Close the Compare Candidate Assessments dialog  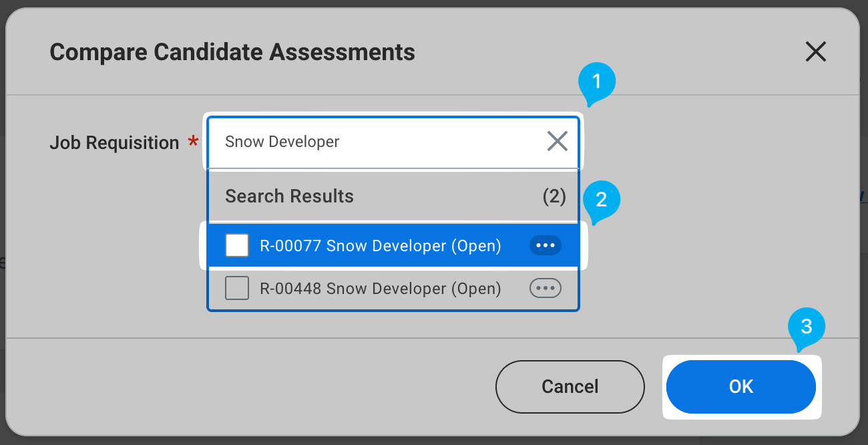[x=815, y=51]
